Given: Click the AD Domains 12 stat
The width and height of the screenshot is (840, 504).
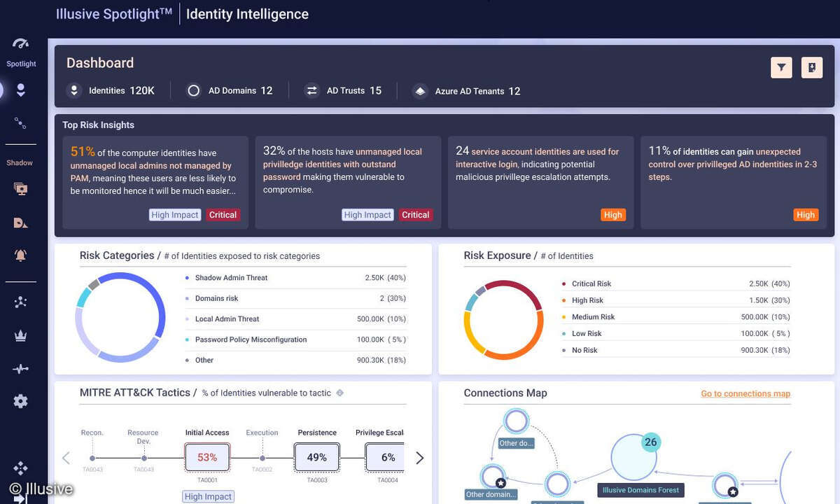Looking at the screenshot, I should [230, 90].
